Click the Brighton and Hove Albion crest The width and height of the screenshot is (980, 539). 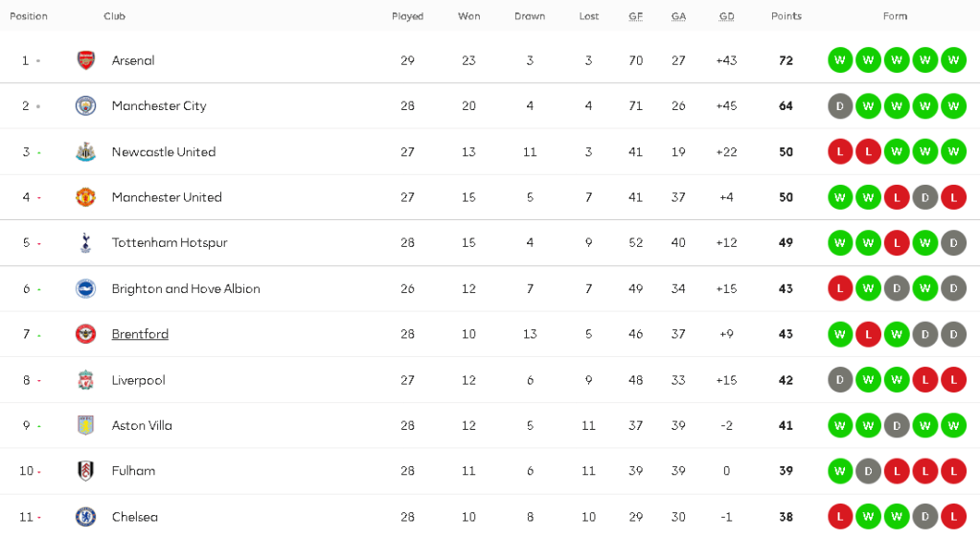click(86, 289)
